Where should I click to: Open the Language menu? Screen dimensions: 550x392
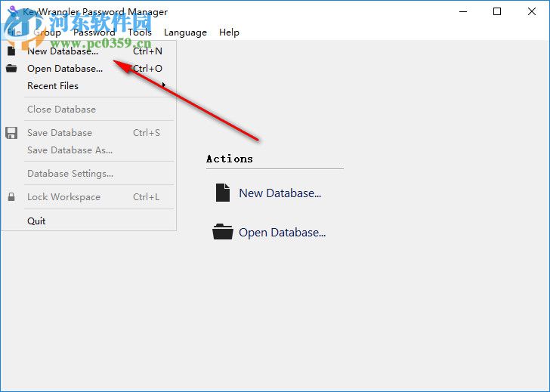coord(185,32)
